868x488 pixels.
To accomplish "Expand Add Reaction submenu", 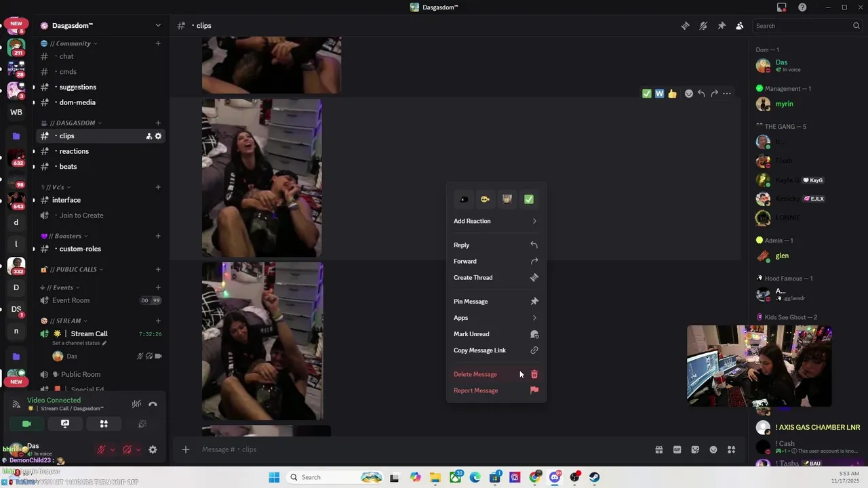I will click(496, 221).
